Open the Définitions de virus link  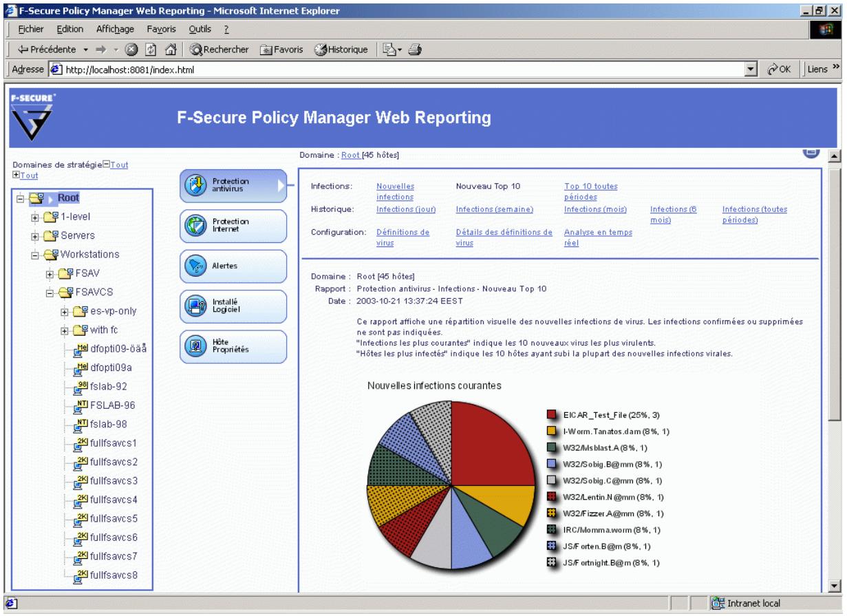pyautogui.click(x=403, y=237)
